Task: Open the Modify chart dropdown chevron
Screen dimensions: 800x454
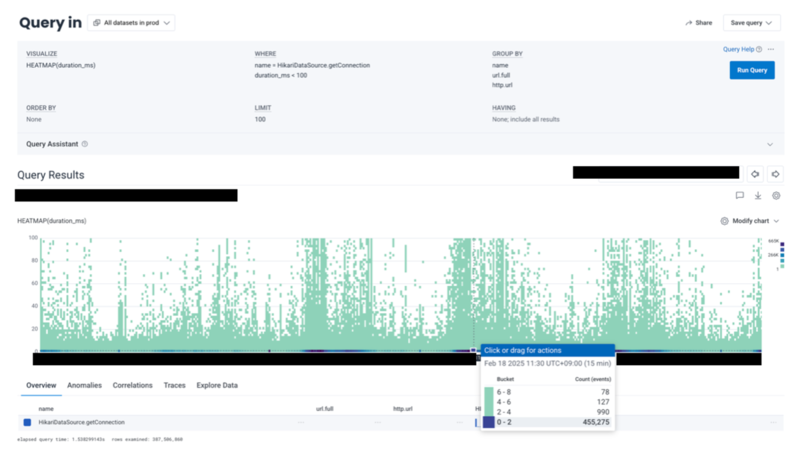Action: [x=777, y=221]
